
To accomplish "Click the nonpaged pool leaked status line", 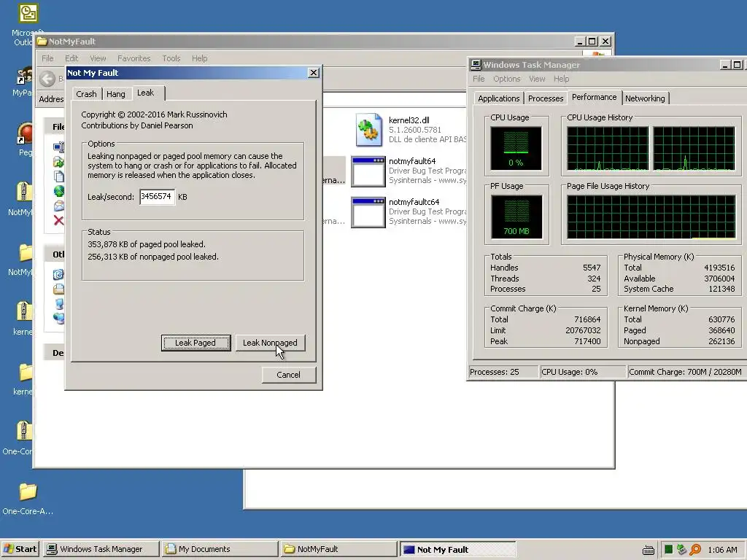I will click(x=153, y=257).
